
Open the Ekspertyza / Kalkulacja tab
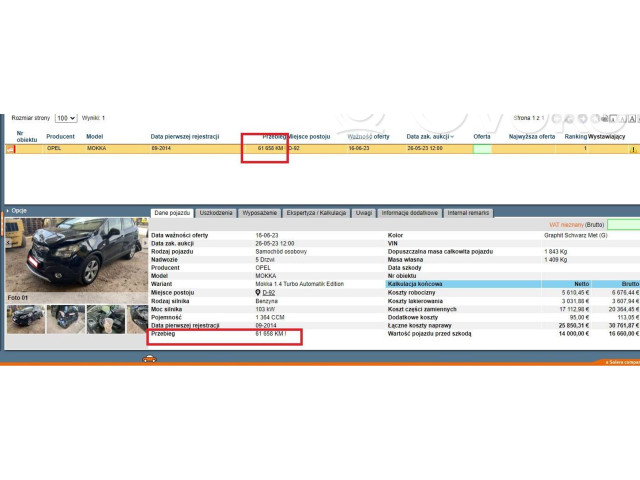click(316, 213)
